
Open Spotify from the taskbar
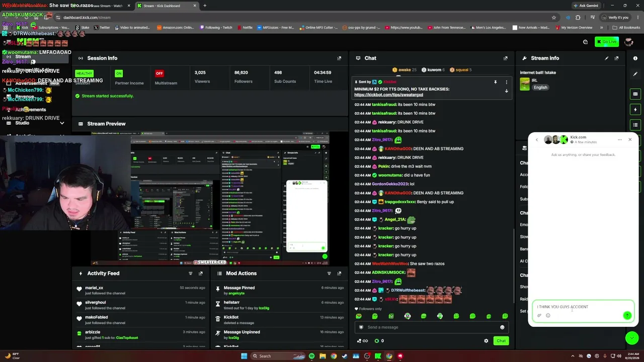[311, 356]
